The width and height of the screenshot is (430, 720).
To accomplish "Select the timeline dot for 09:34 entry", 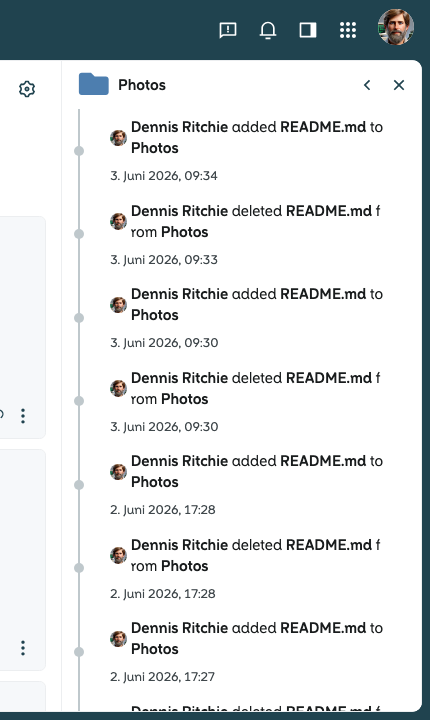I will click(79, 151).
